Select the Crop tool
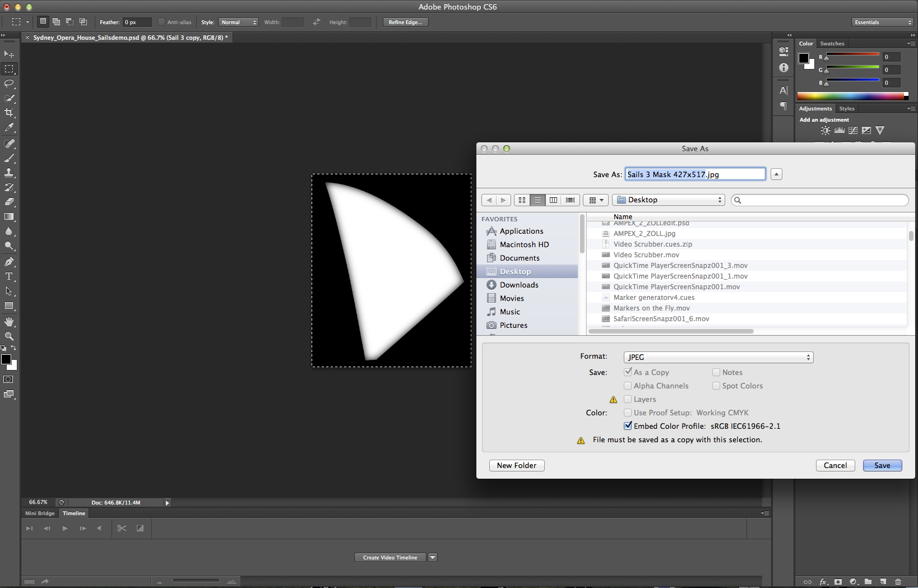 point(9,113)
